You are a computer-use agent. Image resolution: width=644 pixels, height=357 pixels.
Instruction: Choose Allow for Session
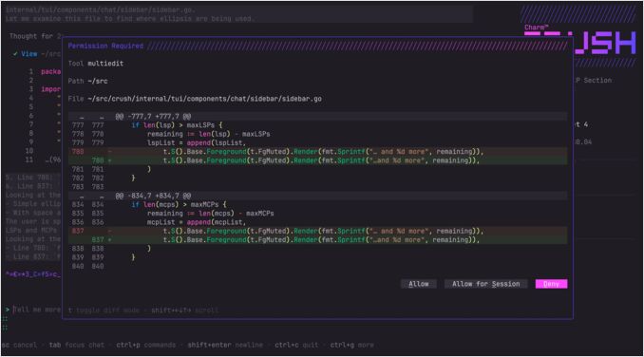click(486, 284)
